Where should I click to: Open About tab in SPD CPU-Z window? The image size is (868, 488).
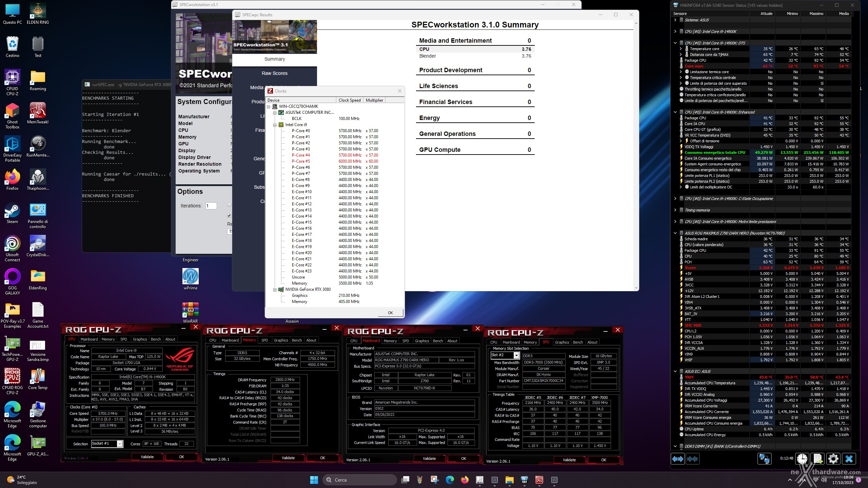pos(592,342)
